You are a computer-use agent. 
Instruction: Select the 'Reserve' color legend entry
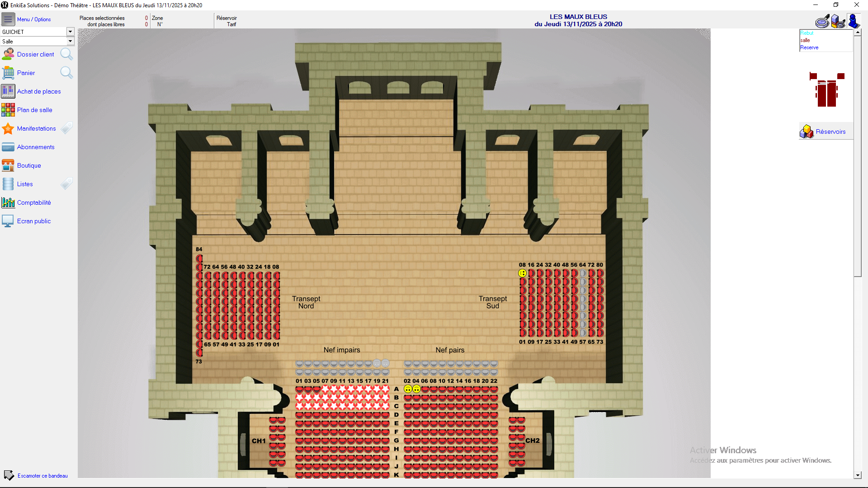(x=809, y=47)
